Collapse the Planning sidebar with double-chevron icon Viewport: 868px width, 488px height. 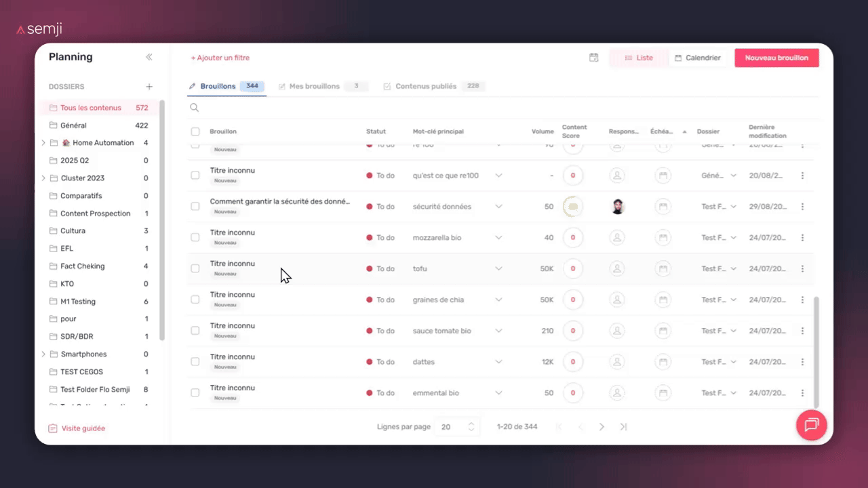(149, 57)
